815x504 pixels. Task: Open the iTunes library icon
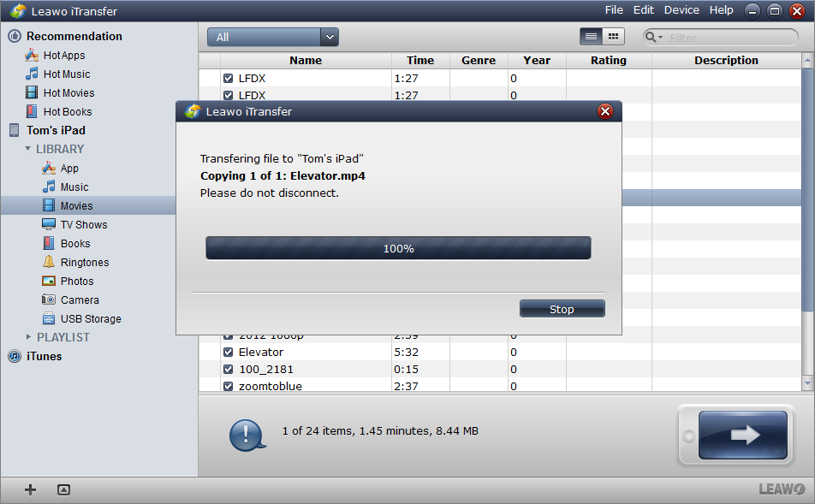(x=15, y=357)
